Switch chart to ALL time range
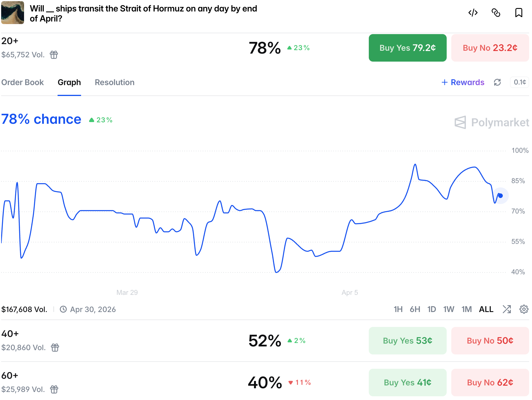 tap(486, 309)
